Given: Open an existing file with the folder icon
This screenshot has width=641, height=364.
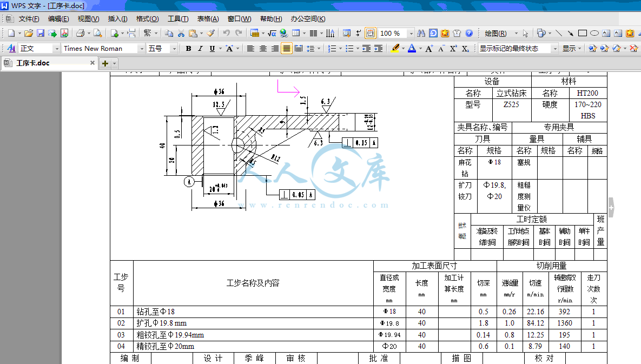Looking at the screenshot, I should 28,33.
